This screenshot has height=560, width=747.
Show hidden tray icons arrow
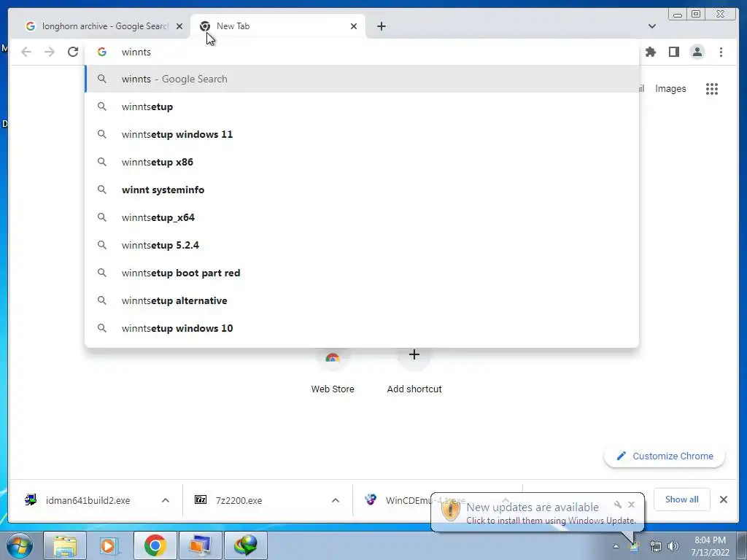click(x=616, y=547)
